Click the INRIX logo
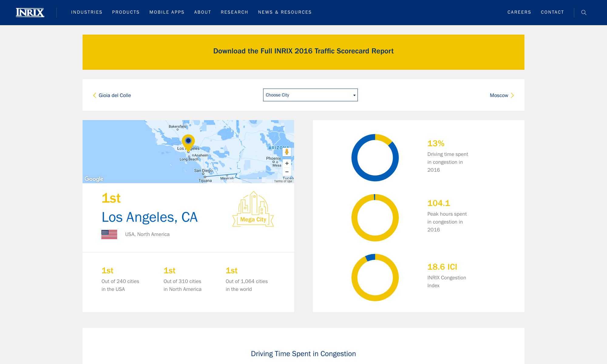The image size is (607, 364). click(30, 12)
